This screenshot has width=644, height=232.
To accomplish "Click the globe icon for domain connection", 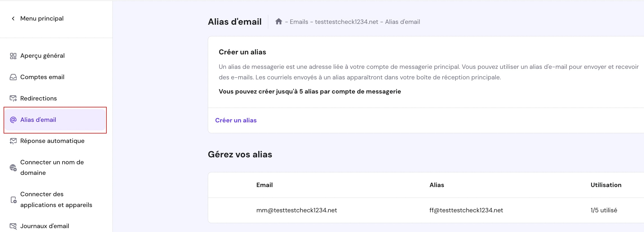I will point(13,168).
